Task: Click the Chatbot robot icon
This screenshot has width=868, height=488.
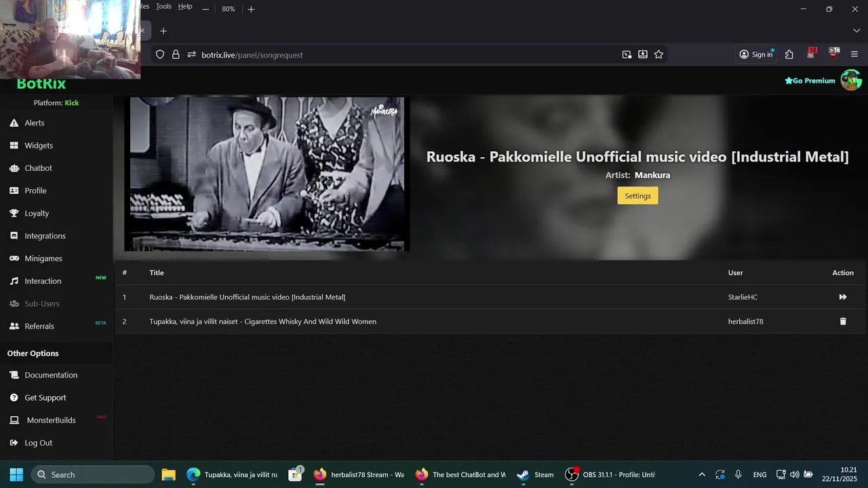Action: [x=14, y=168]
